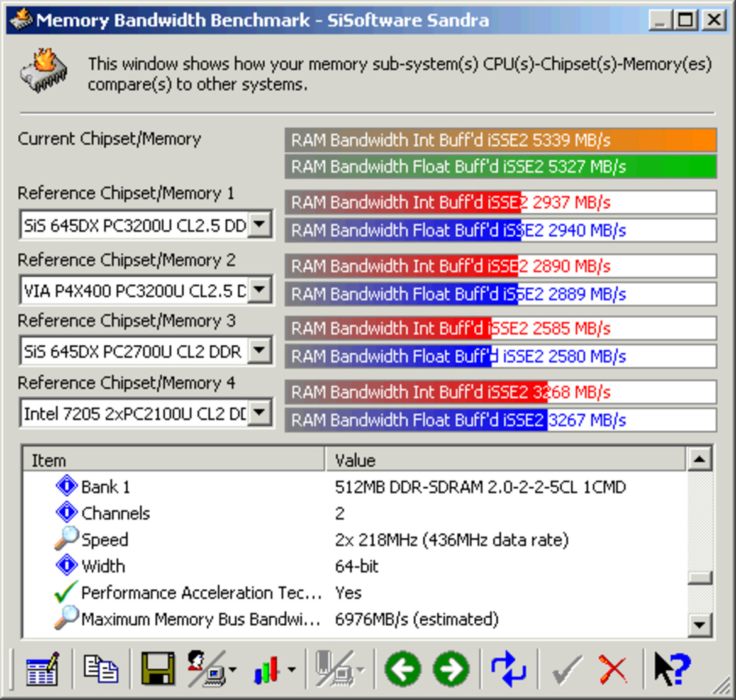Viewport: 736px width, 700px height.
Task: Click the red Int 2937 MB/s bar
Action: pyautogui.click(x=500, y=203)
